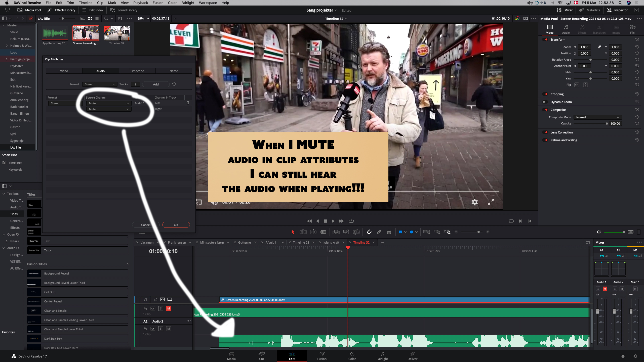Switch to the Video tab in Clip Attributes
Image resolution: width=644 pixels, height=362 pixels.
coord(64,71)
